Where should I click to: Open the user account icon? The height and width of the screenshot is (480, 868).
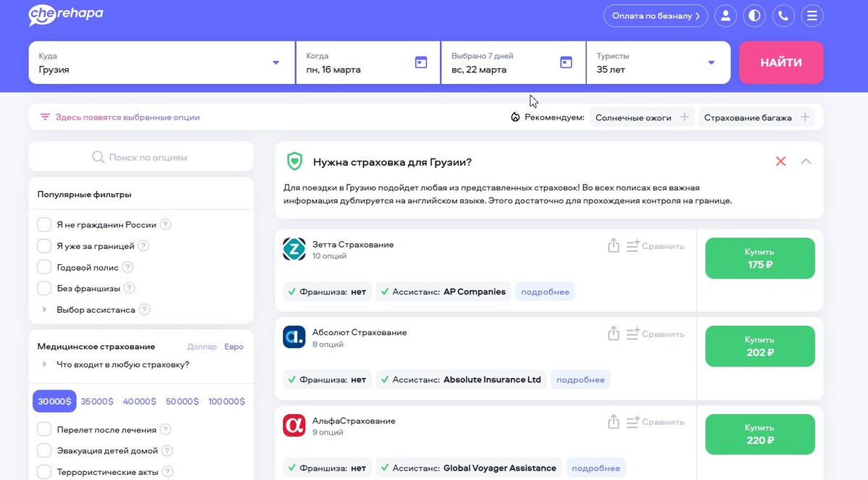[x=726, y=15]
